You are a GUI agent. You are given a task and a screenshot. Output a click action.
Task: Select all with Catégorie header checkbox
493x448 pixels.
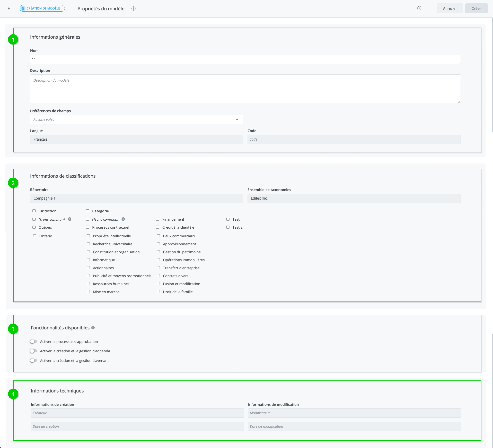(88, 211)
